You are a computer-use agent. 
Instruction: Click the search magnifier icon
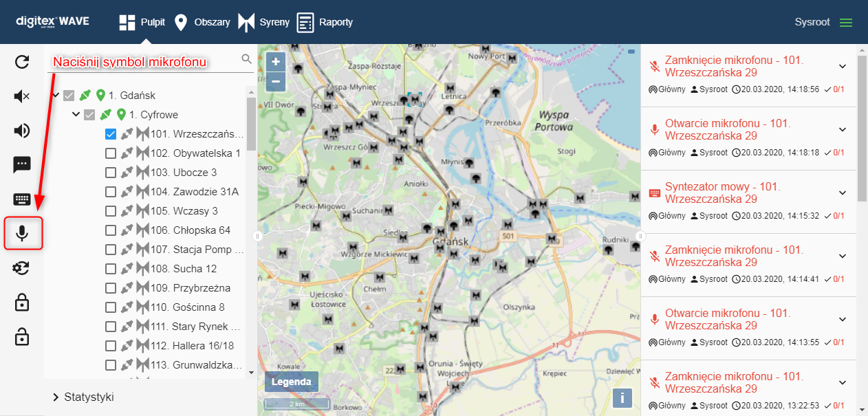246,59
